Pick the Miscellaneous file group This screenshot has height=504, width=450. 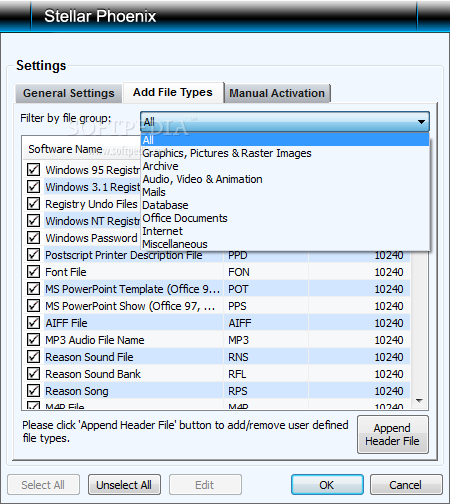pos(285,244)
